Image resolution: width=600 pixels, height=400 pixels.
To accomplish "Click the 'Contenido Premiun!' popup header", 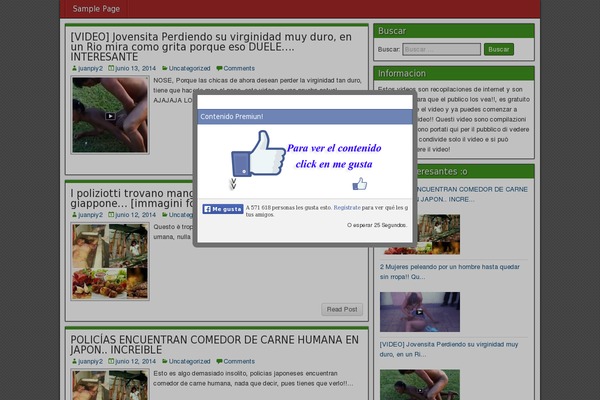I will point(305,116).
